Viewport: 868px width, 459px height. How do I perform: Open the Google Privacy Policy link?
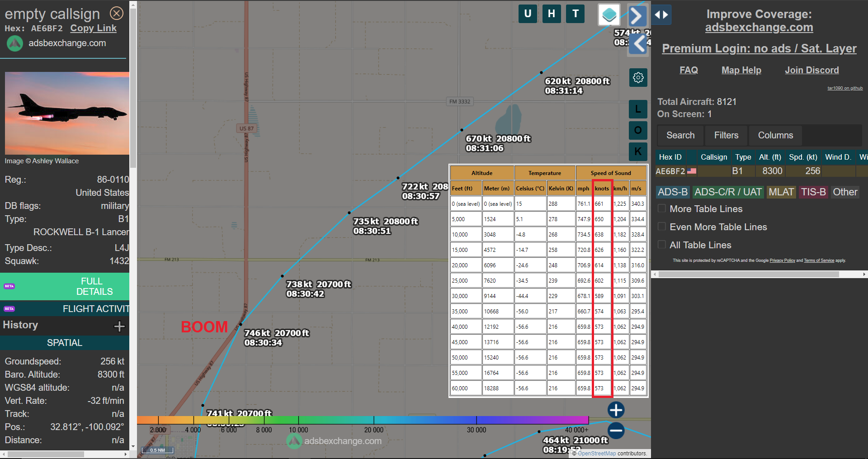click(782, 260)
